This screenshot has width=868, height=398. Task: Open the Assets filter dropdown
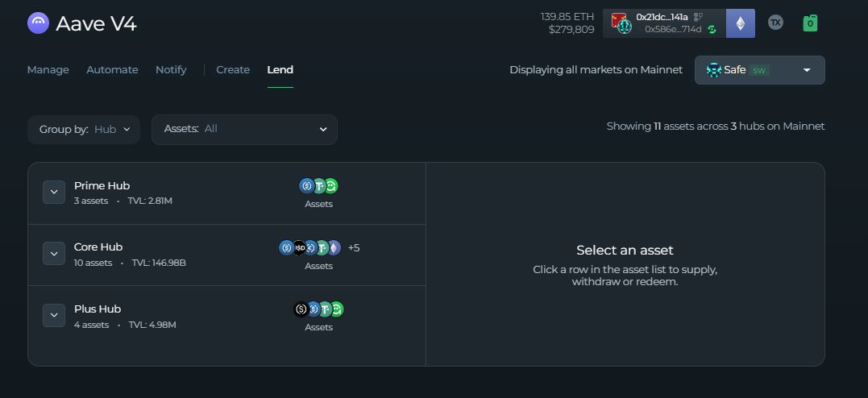(x=244, y=130)
